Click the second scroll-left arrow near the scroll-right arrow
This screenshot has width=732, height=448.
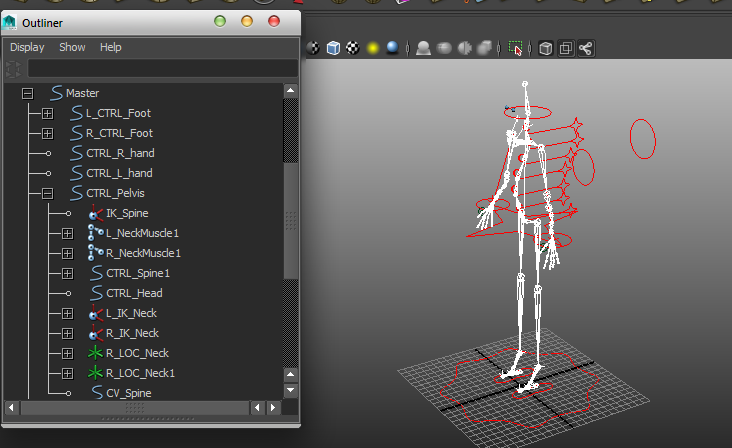coord(257,408)
